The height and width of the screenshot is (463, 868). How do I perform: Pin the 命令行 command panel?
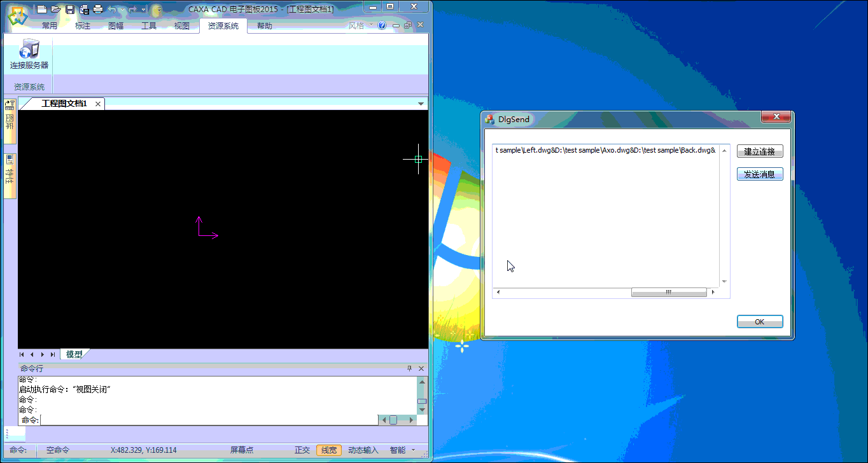click(x=409, y=369)
